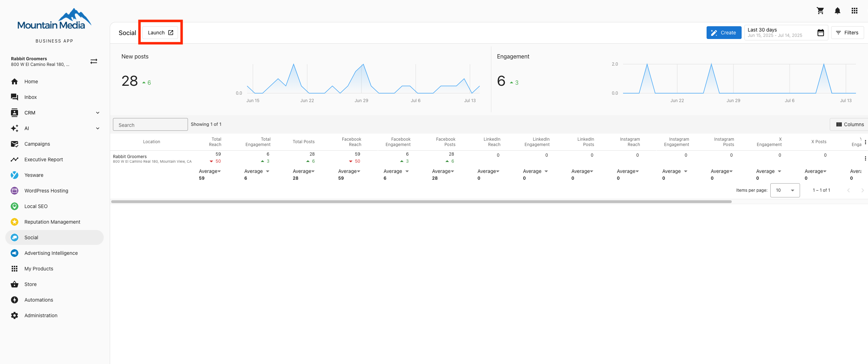Select the Yesware icon in the sidebar

14,175
